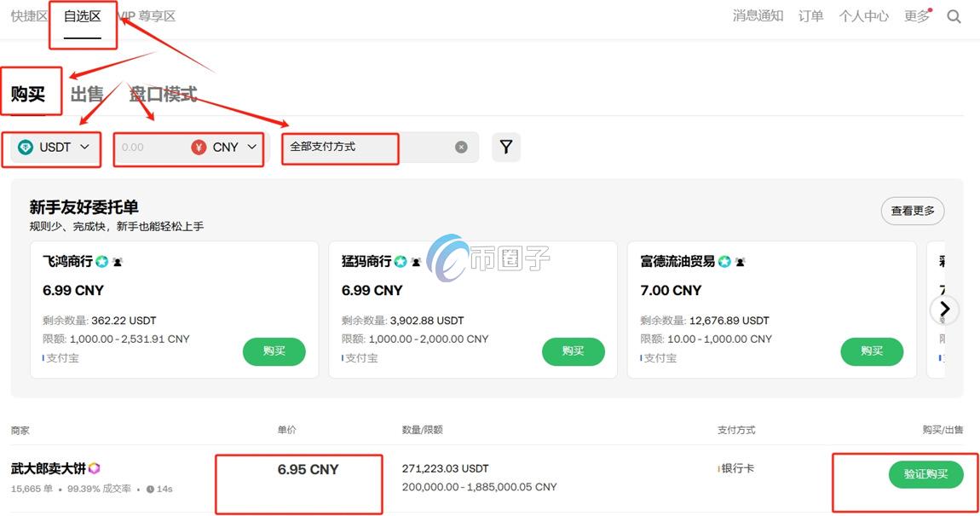Click the CNY yuan symbol icon
The height and width of the screenshot is (516, 980).
tap(199, 147)
